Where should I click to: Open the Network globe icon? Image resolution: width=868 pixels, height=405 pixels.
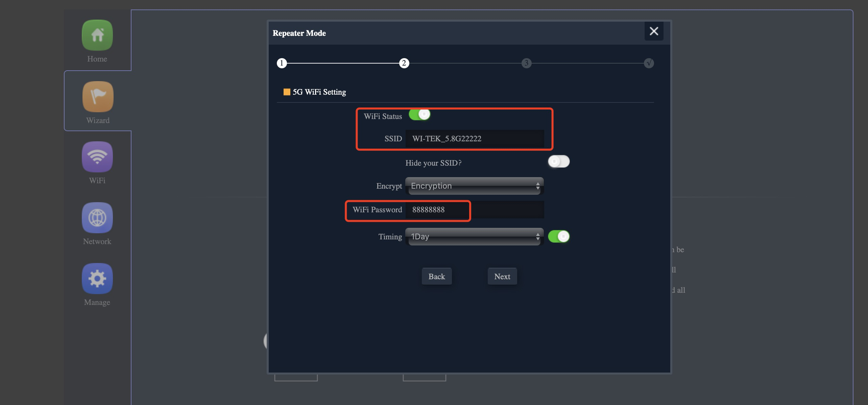point(97,218)
